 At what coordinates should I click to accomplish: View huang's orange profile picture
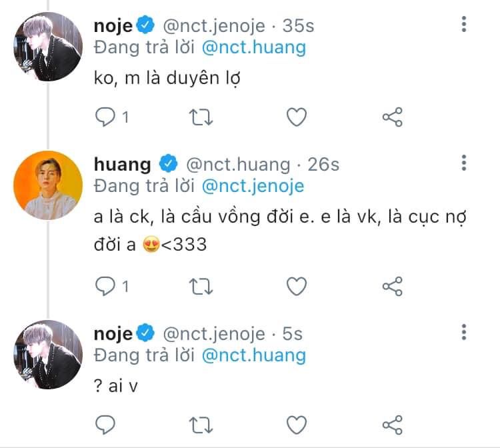48,185
